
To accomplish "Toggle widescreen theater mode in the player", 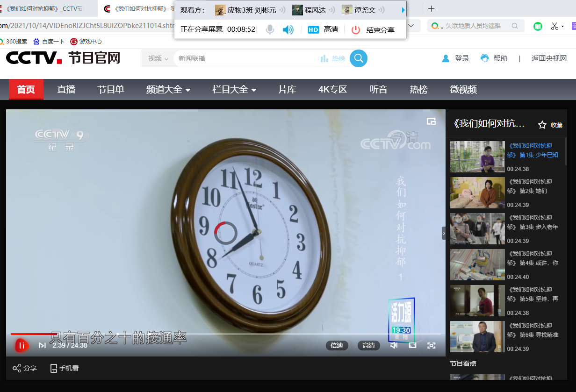I will click(412, 345).
